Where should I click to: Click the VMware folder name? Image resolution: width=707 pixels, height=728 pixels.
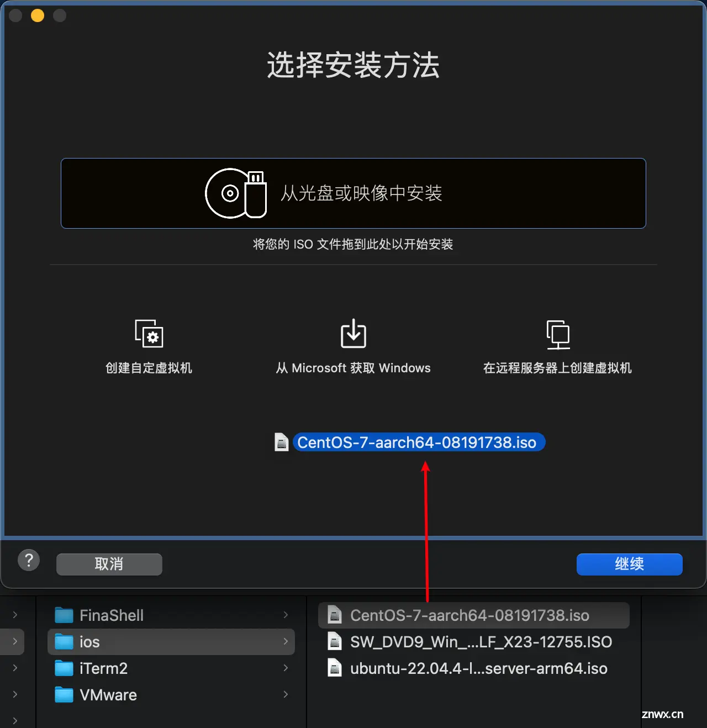point(108,695)
